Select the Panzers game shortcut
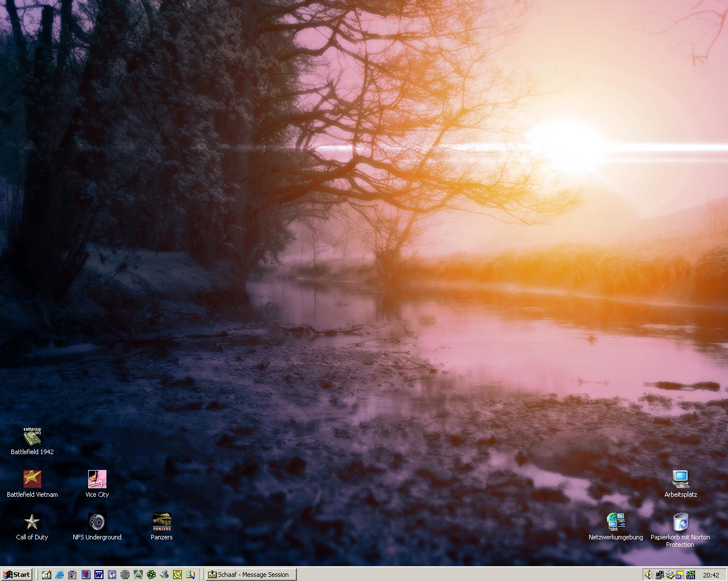This screenshot has height=582, width=728. click(x=162, y=522)
